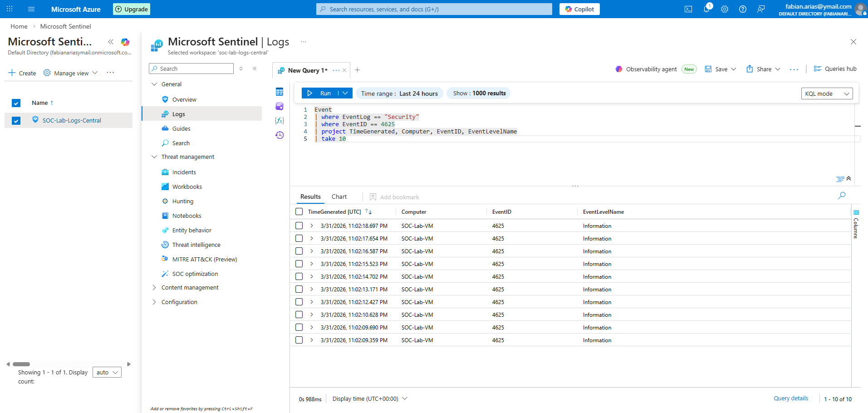
Task: Open the ellipsis next to Logs title
Action: pyautogui.click(x=304, y=42)
